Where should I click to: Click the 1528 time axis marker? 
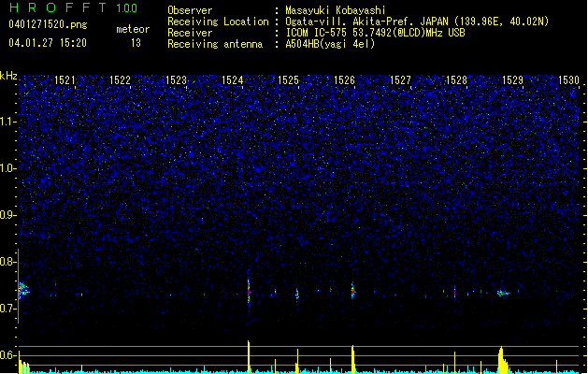[x=456, y=80]
